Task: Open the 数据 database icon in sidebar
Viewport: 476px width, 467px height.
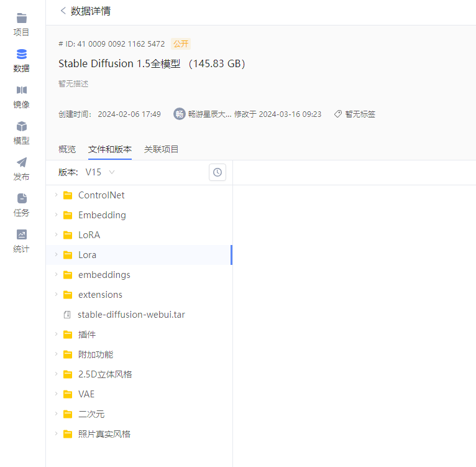Action: coord(22,54)
